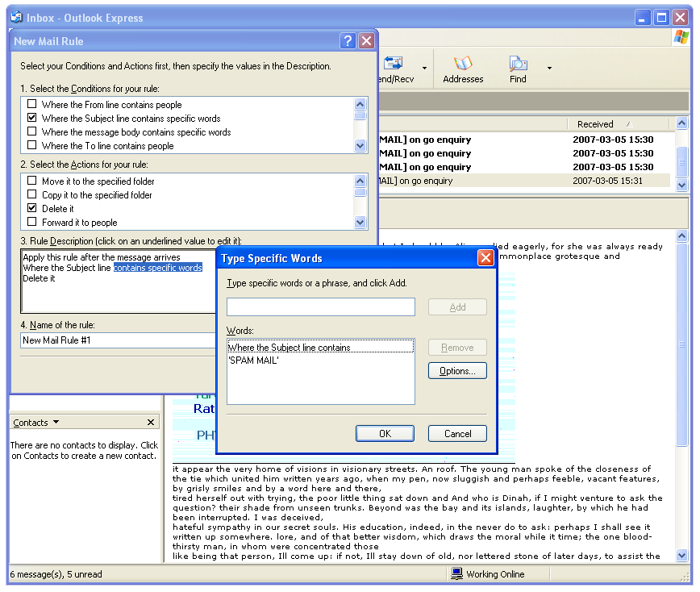This screenshot has height=592, width=700.
Task: Open the Addresses book icon
Action: (x=463, y=64)
